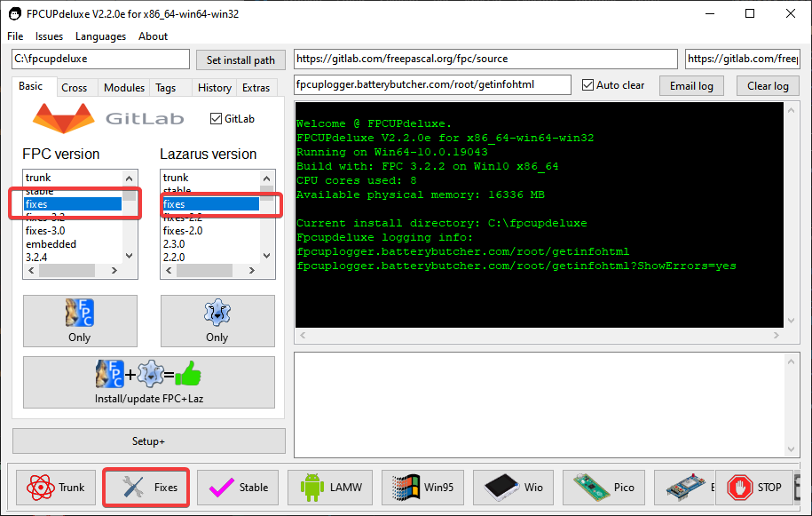Click the LAMW Android icon button

pyautogui.click(x=330, y=487)
